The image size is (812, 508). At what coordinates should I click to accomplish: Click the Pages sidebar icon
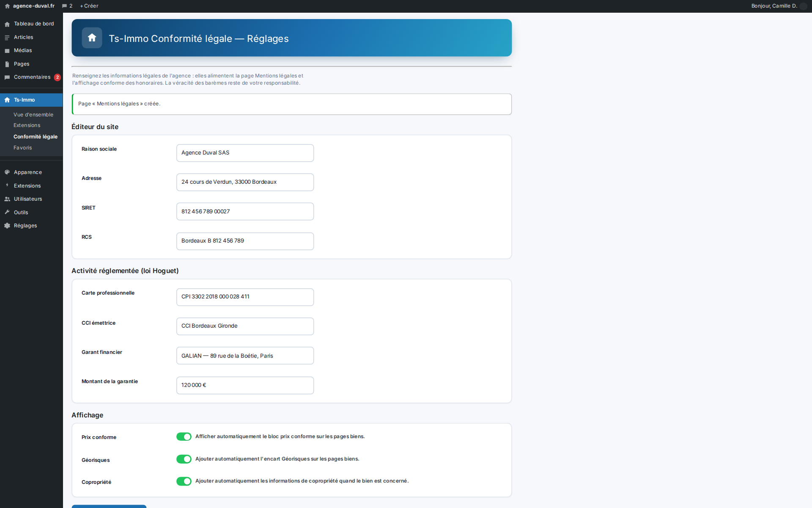[x=7, y=64]
